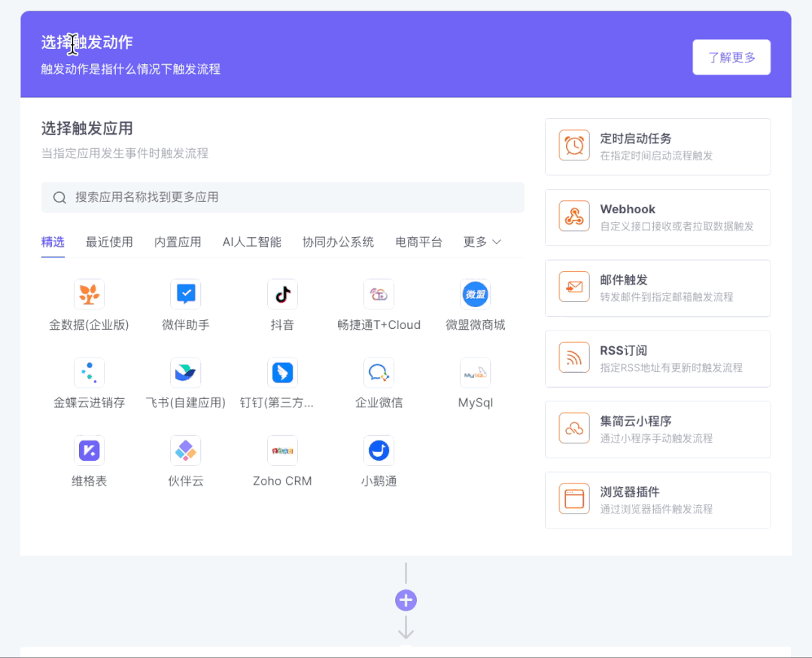The image size is (812, 658).
Task: Select the 畅捷通T+Cloud app icon
Action: [x=379, y=294]
